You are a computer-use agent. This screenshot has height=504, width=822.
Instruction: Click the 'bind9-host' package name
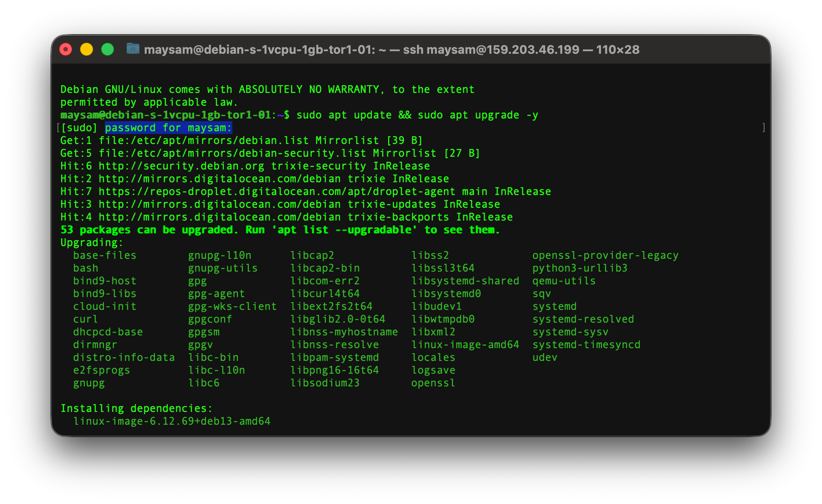(x=105, y=281)
